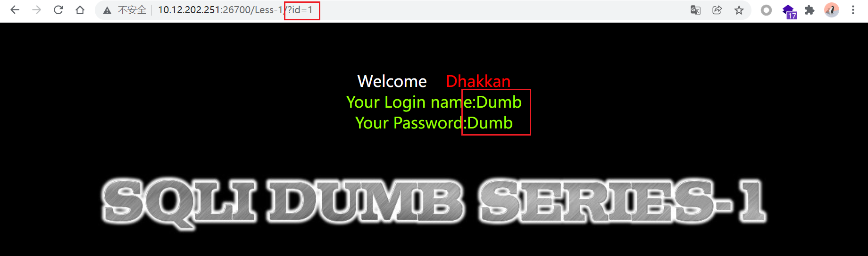868x256 pixels.
Task: Open the Extensions puzzle-piece menu
Action: coord(810,10)
